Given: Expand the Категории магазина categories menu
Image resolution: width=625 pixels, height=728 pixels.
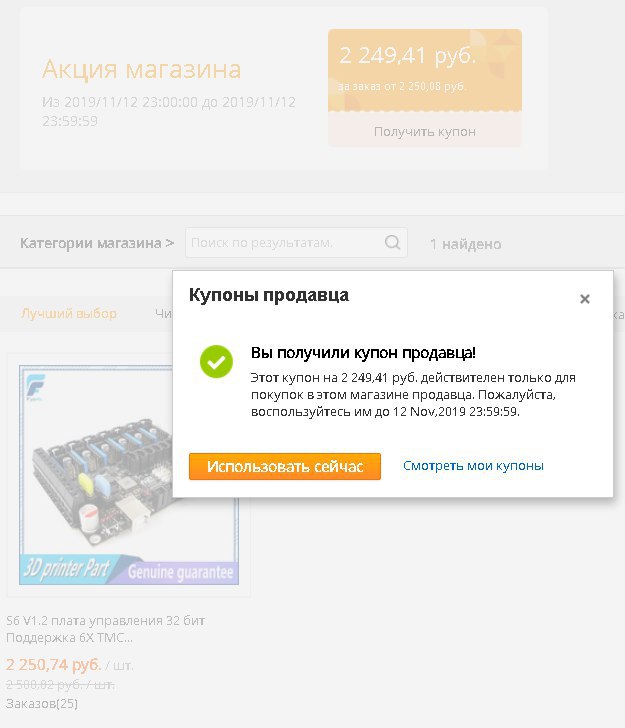Looking at the screenshot, I should pyautogui.click(x=97, y=243).
